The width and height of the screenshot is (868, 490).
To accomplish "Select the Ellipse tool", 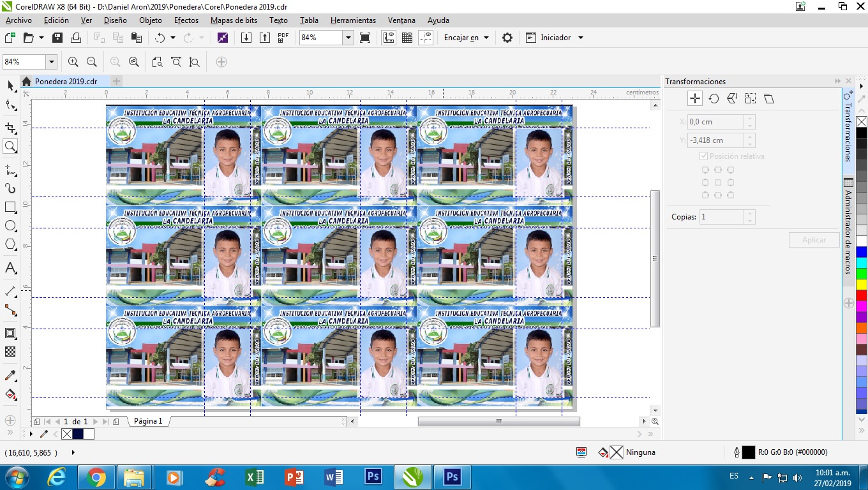I will coord(11,226).
